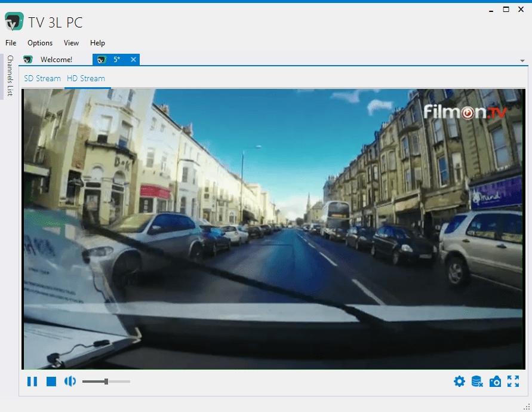Open the File menu
Screen dimensions: 532x412
tap(11, 43)
